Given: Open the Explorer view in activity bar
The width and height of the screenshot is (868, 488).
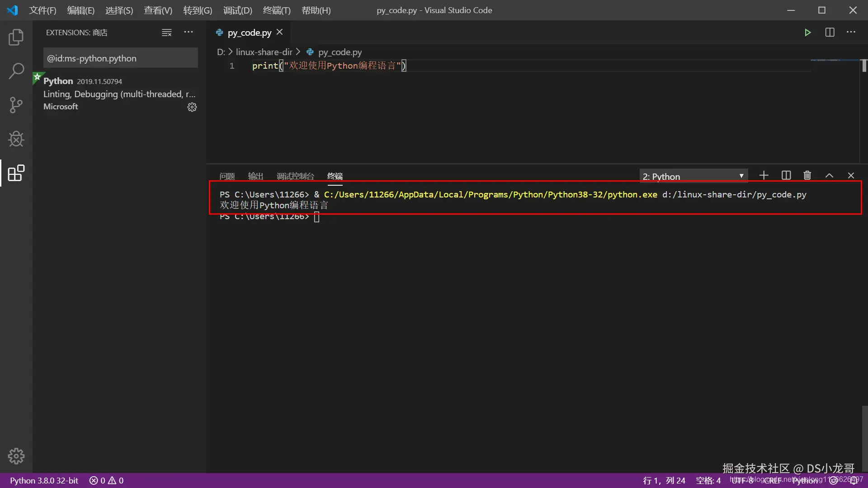Looking at the screenshot, I should 16,37.
